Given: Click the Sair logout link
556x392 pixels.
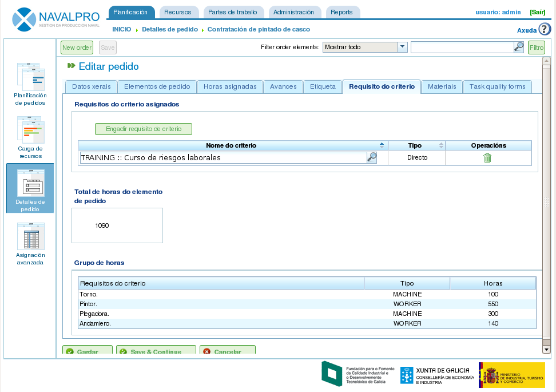Looking at the screenshot, I should 537,12.
